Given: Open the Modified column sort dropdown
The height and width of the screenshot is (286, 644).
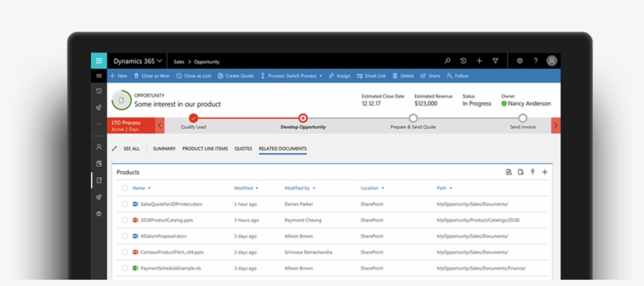Looking at the screenshot, I should 257,189.
